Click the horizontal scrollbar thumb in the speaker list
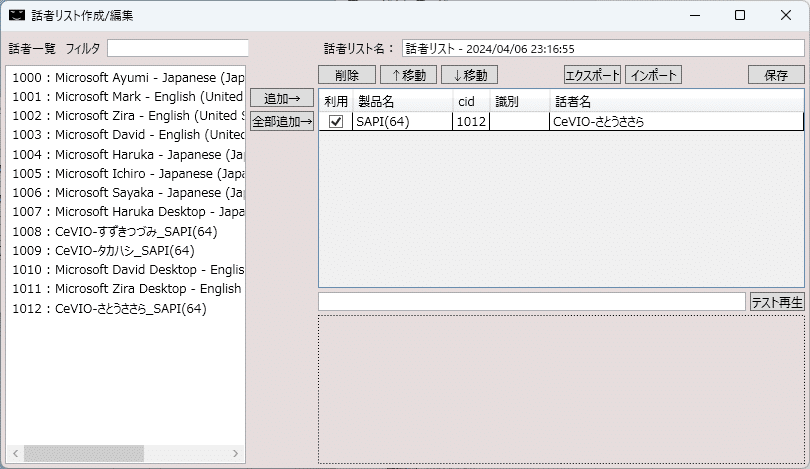Image resolution: width=810 pixels, height=469 pixels. (84, 454)
